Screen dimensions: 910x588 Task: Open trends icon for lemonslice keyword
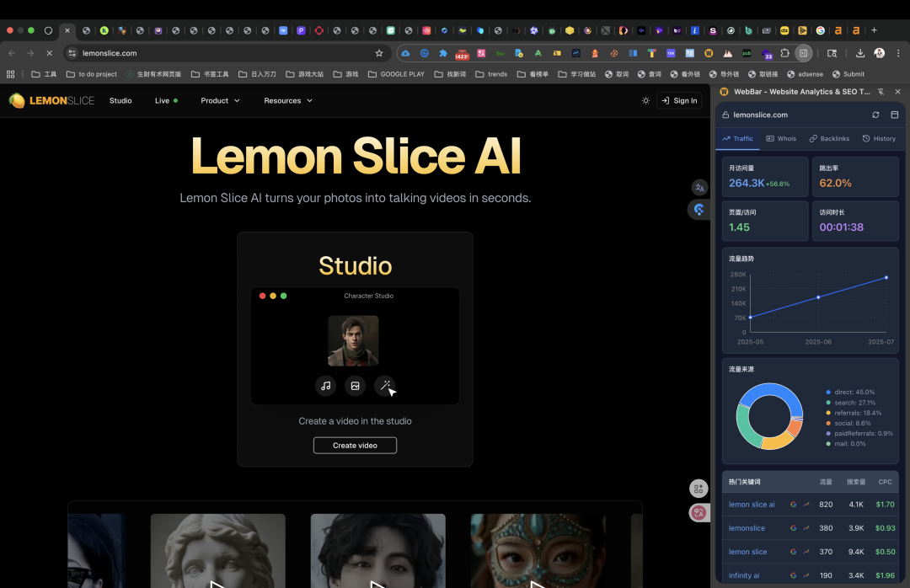(x=806, y=528)
